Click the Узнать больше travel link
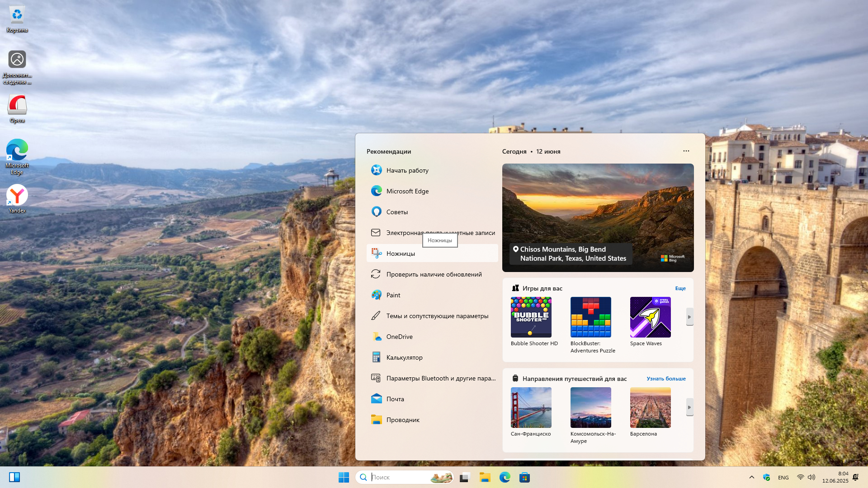This screenshot has height=488, width=868. coord(665,379)
